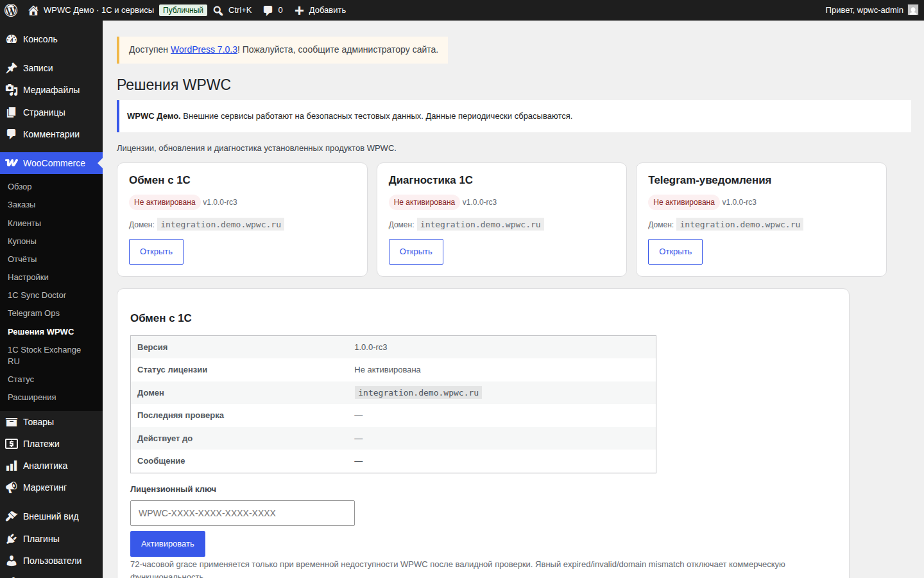This screenshot has width=924, height=578.
Task: Open Настройки submenu item
Action: (51, 277)
